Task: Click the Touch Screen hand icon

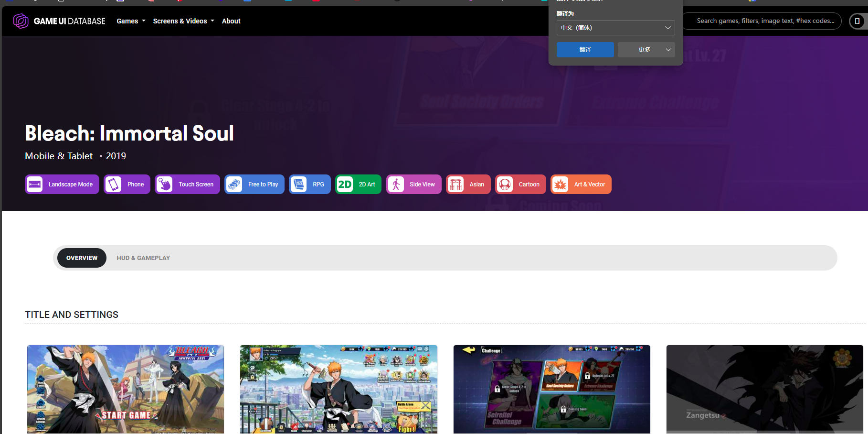Action: (165, 184)
